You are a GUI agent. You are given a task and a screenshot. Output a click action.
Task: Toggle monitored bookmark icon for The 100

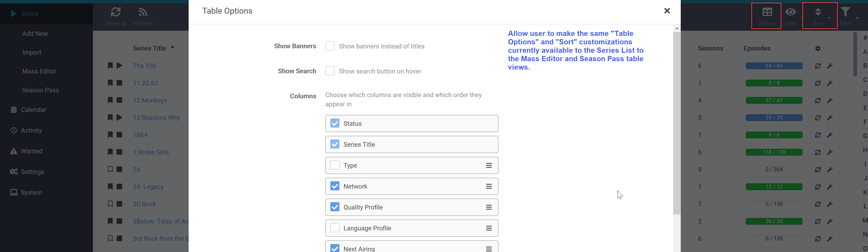tap(110, 66)
